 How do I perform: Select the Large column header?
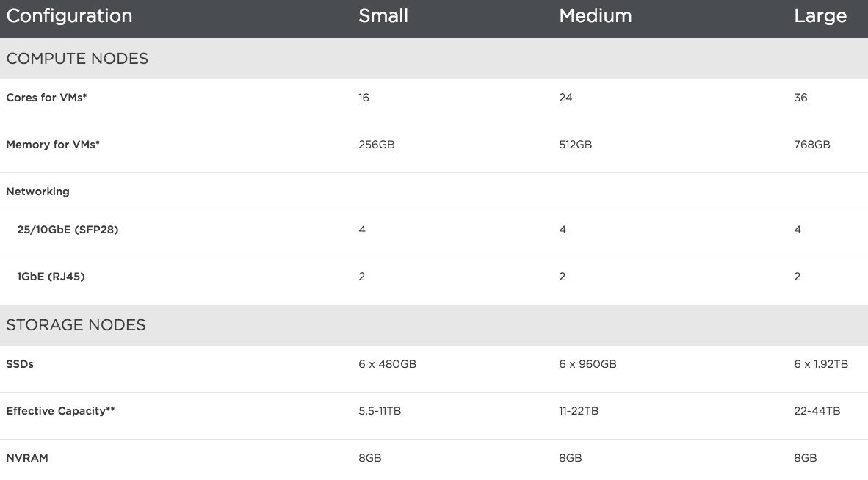pyautogui.click(x=820, y=16)
